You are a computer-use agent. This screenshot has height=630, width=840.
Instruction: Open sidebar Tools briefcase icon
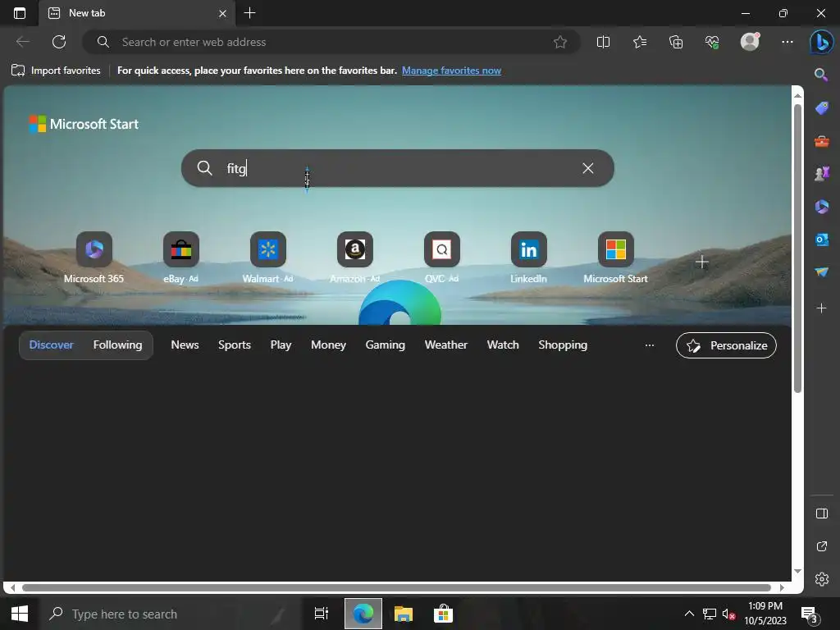pyautogui.click(x=822, y=141)
